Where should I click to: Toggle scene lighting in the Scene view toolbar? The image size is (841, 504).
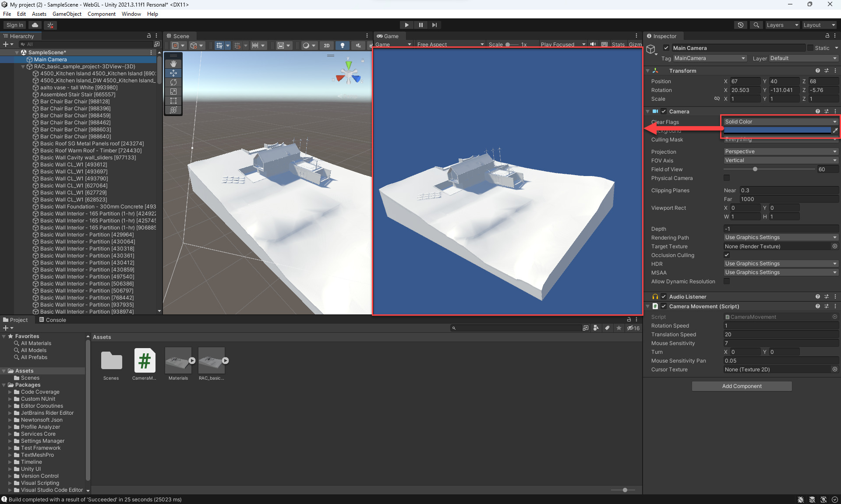pyautogui.click(x=342, y=45)
